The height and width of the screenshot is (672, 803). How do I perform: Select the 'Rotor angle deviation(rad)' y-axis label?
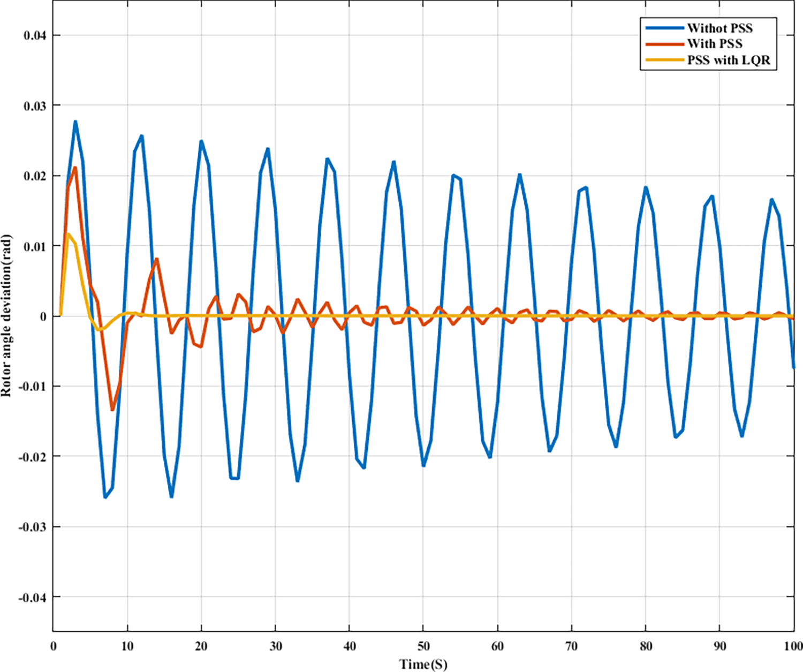click(6, 316)
